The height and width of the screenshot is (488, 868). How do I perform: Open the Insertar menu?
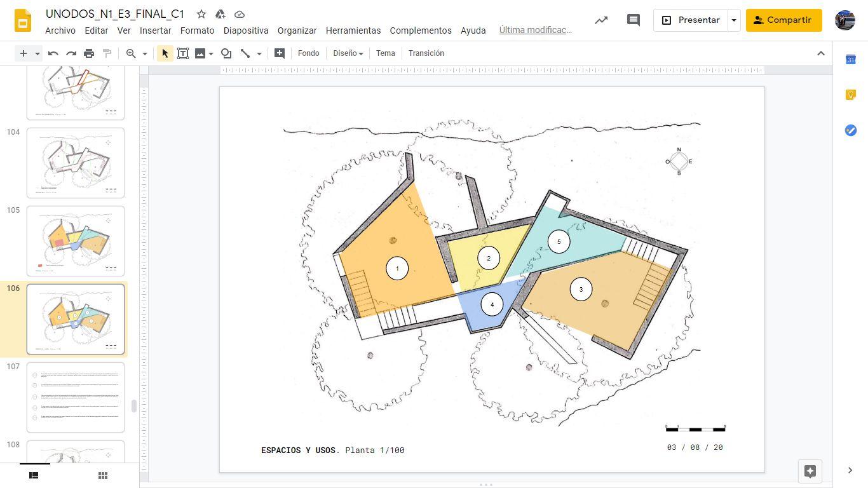click(x=156, y=30)
